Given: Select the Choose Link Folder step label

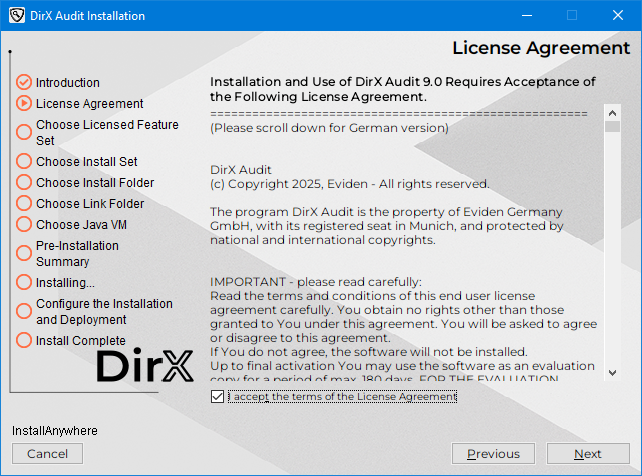Looking at the screenshot, I should point(90,203).
